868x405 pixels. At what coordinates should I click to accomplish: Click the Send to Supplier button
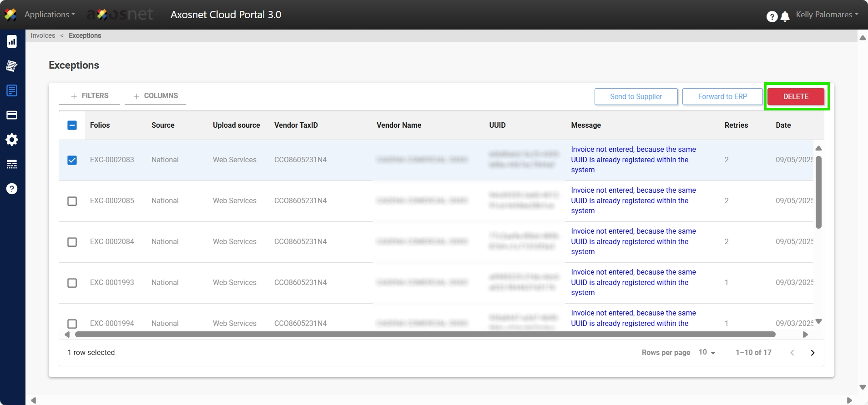point(636,96)
